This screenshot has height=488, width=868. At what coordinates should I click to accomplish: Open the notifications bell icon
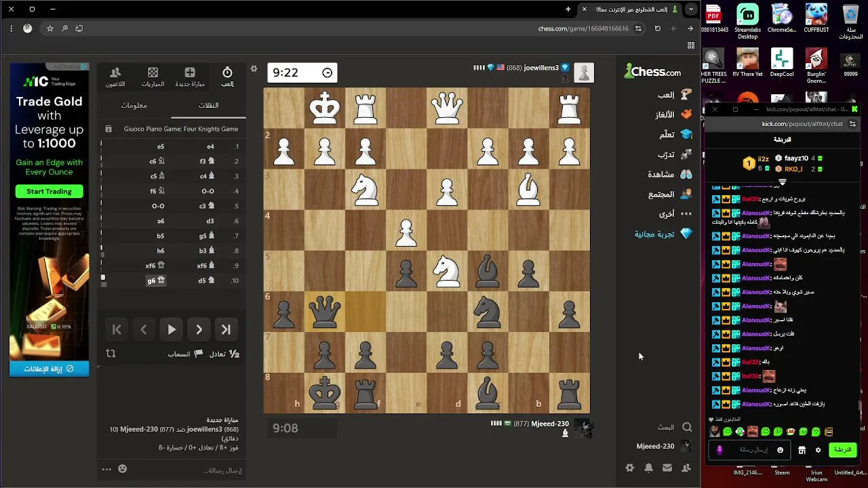pyautogui.click(x=649, y=468)
